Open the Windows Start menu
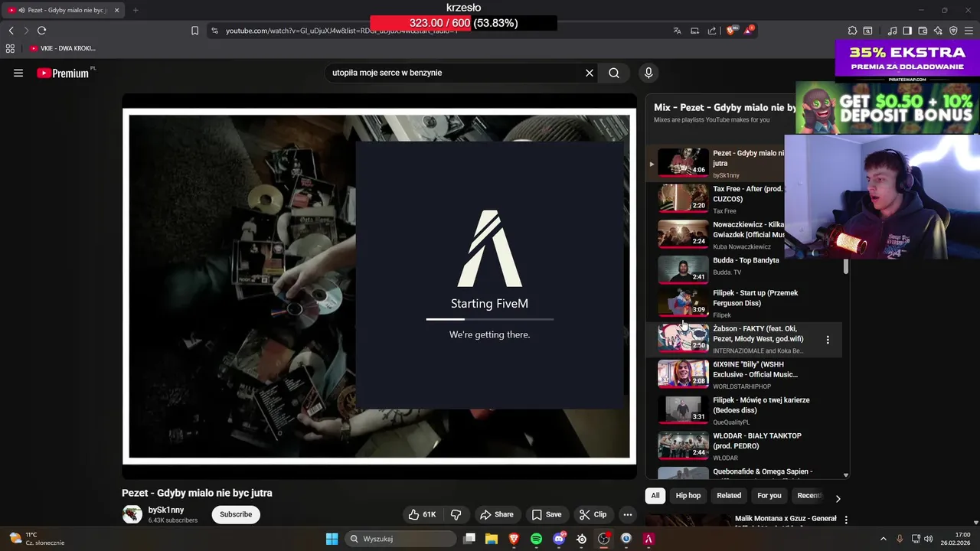The height and width of the screenshot is (551, 980). pyautogui.click(x=332, y=539)
